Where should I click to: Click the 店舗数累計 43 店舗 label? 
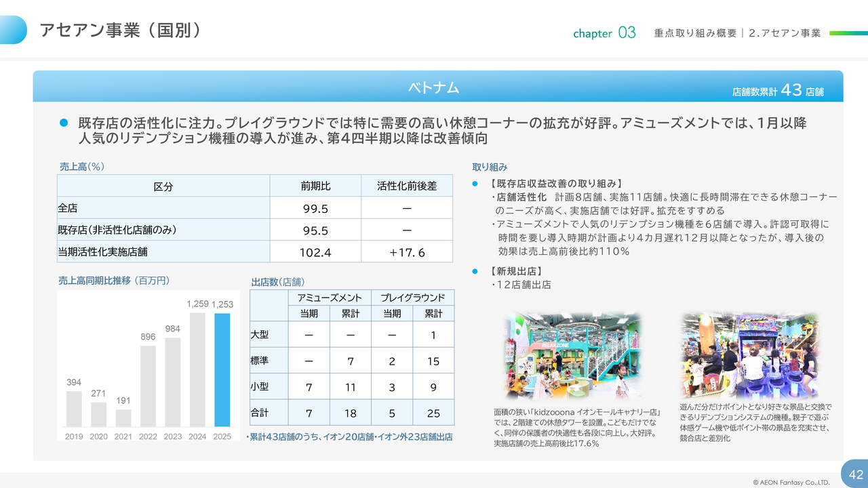click(778, 90)
